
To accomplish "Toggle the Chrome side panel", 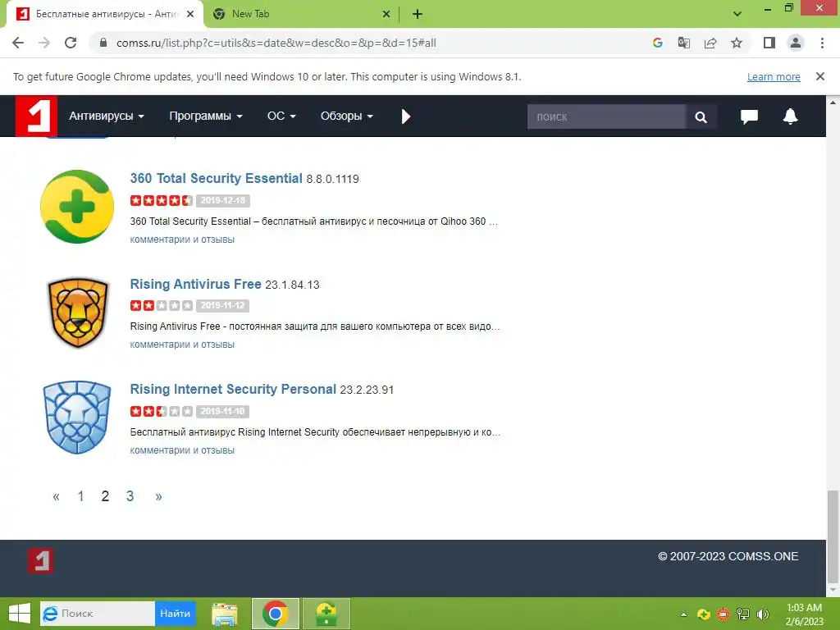I will pyautogui.click(x=769, y=43).
